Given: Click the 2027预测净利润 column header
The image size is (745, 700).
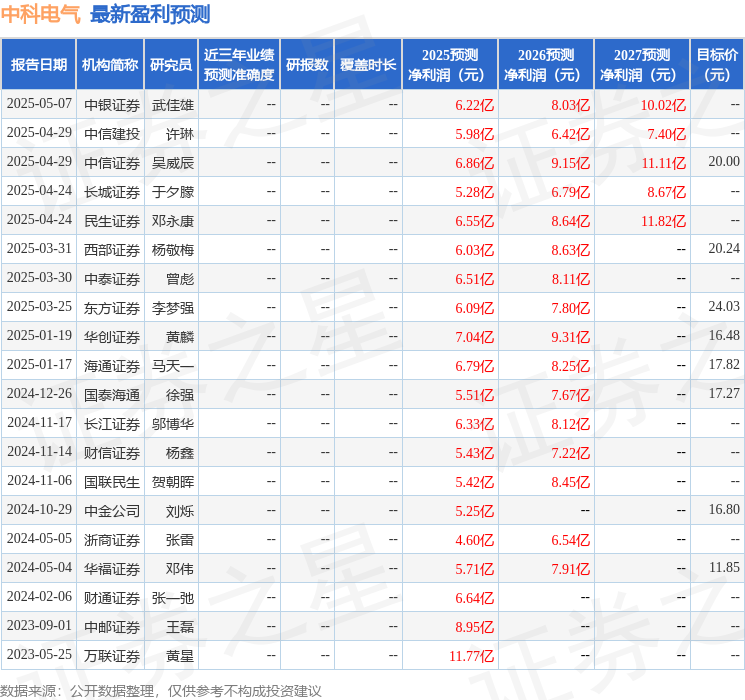Looking at the screenshot, I should pos(642,65).
